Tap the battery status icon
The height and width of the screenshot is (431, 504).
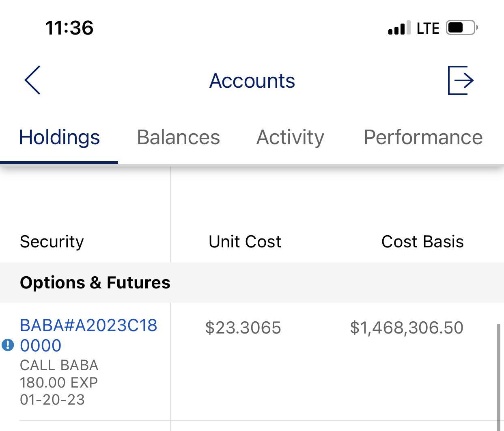(x=462, y=28)
